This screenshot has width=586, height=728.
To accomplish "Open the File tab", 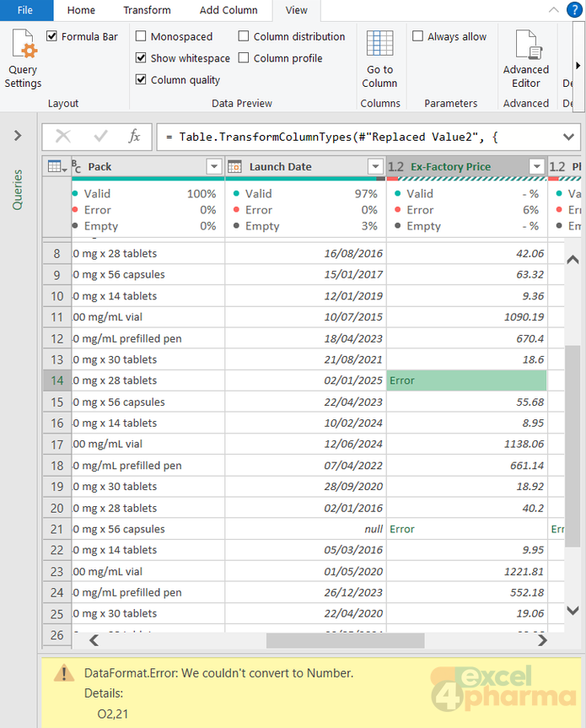I will (x=25, y=10).
